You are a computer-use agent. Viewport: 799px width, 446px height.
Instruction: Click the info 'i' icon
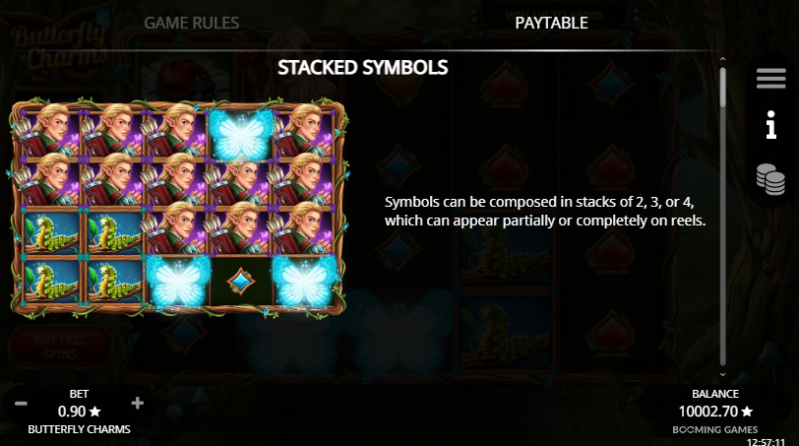tap(771, 125)
